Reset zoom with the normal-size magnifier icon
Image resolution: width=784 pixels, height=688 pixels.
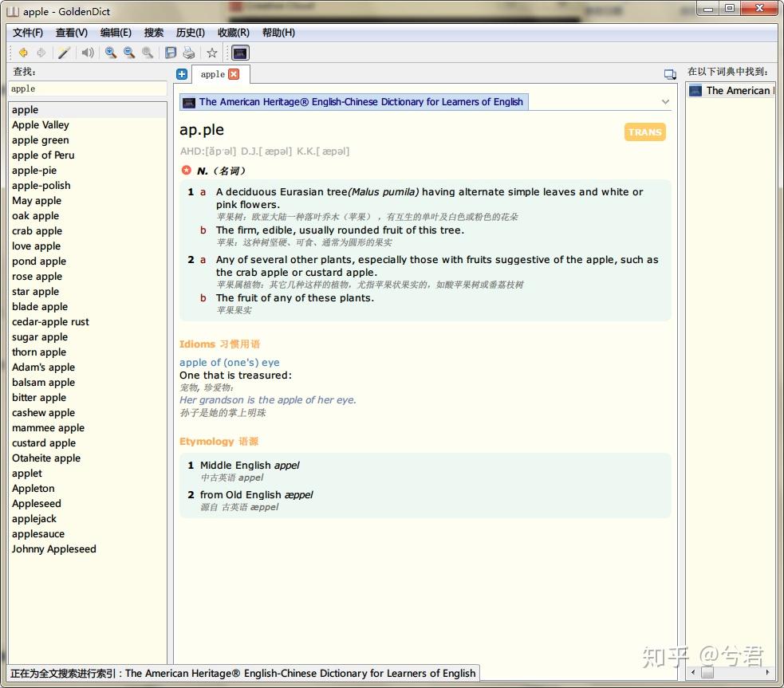click(x=148, y=53)
